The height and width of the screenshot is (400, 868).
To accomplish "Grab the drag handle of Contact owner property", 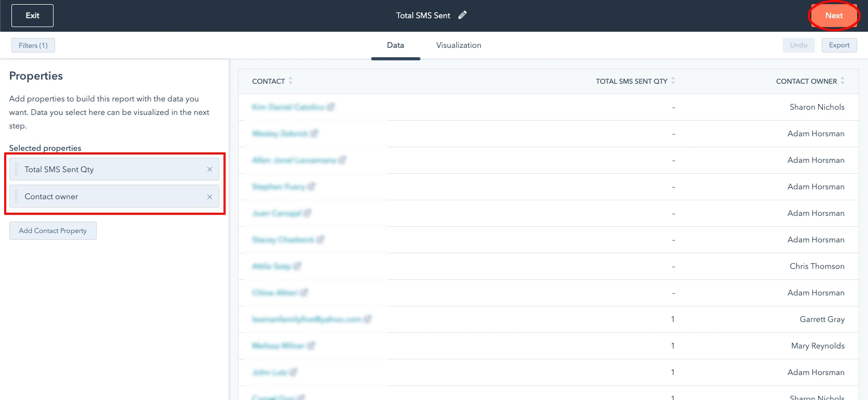I will click(16, 197).
